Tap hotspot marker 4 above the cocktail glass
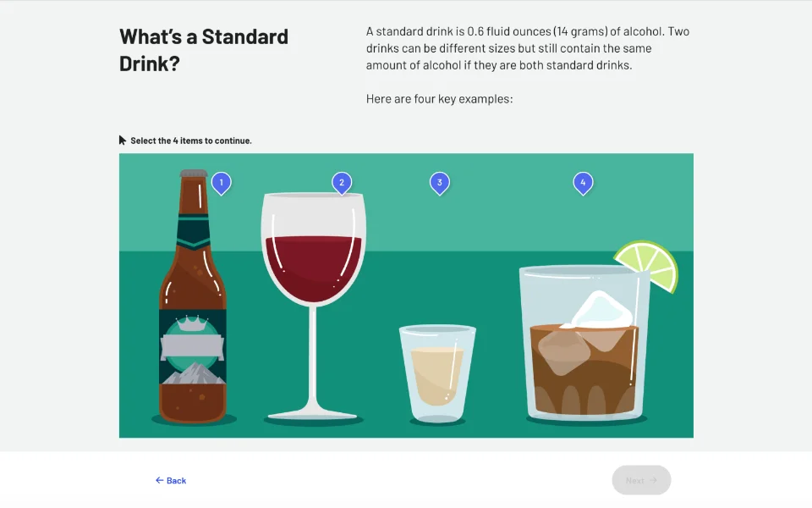 pos(582,182)
